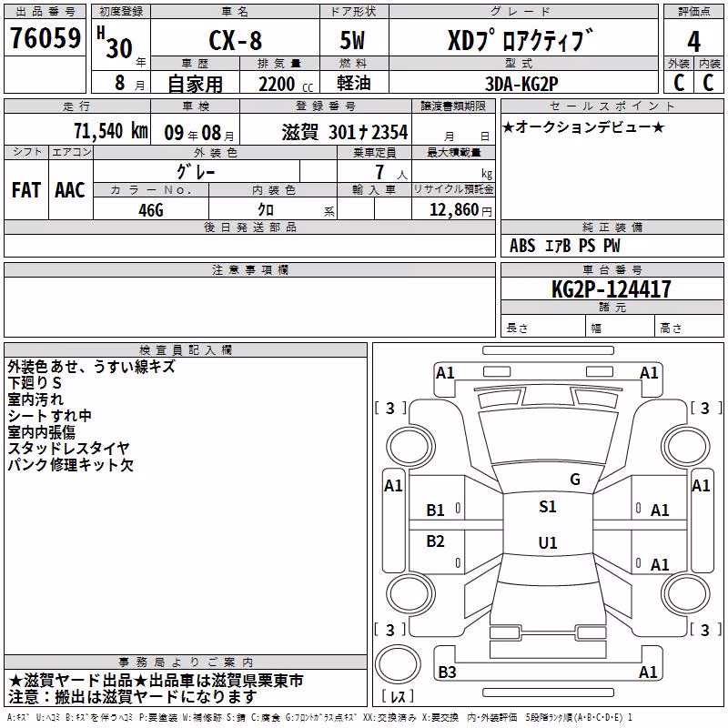
Task: Click inspector note 室内内張傷
Action: coord(41,431)
